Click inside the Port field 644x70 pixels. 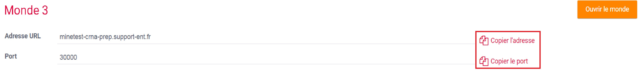(266, 57)
